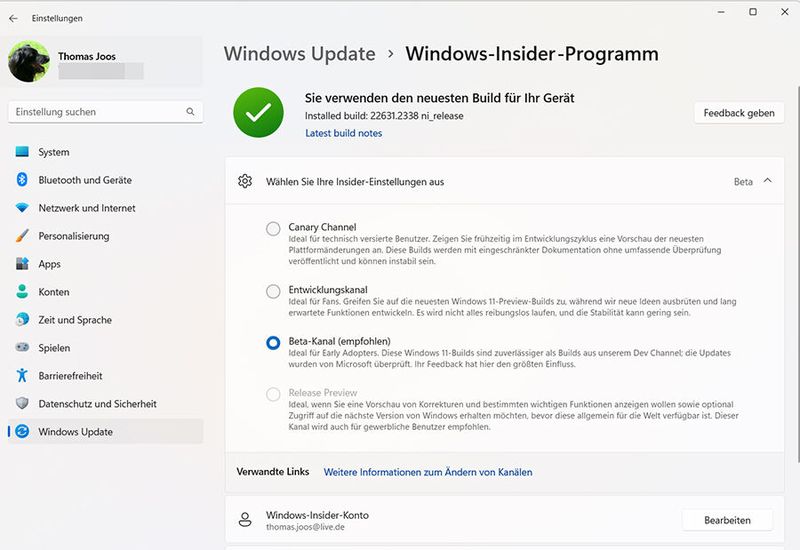Open Konten in the sidebar

click(x=54, y=292)
